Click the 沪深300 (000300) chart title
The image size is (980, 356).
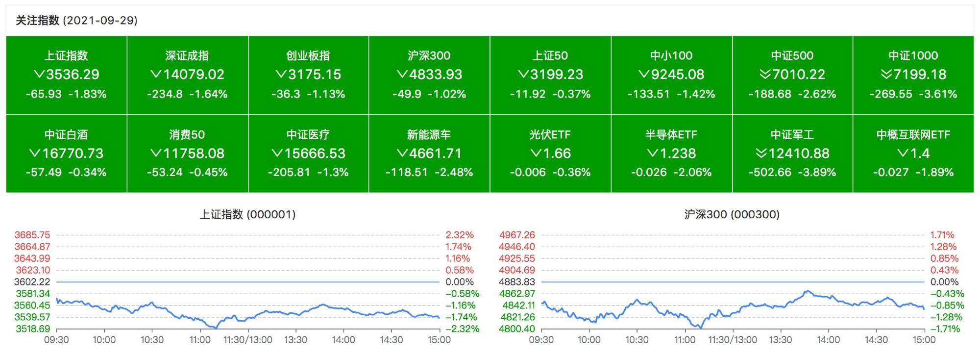[x=732, y=214]
